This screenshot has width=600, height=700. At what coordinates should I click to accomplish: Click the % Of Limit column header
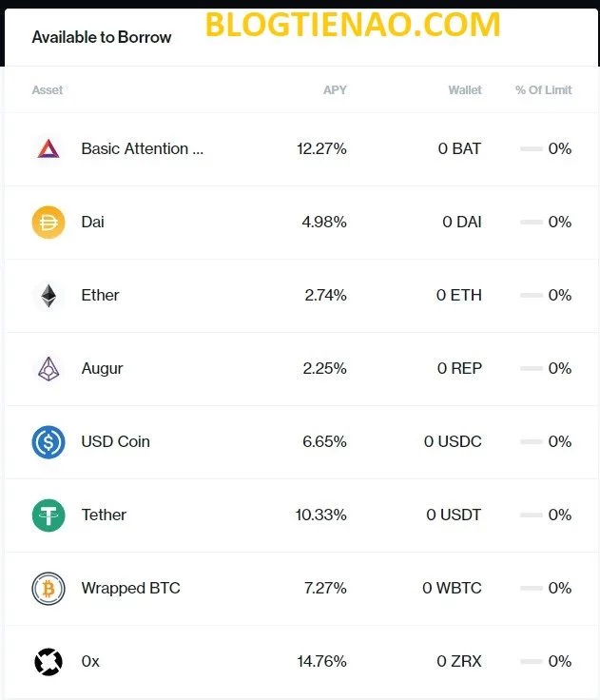tap(543, 90)
